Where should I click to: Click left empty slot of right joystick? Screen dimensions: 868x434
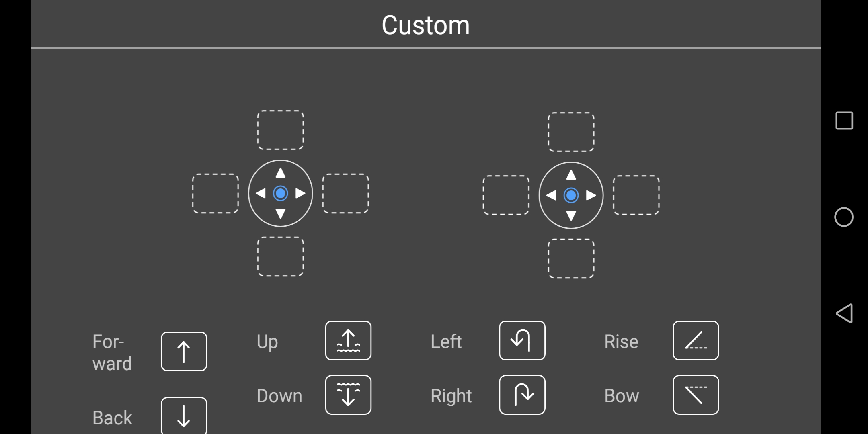coord(506,195)
